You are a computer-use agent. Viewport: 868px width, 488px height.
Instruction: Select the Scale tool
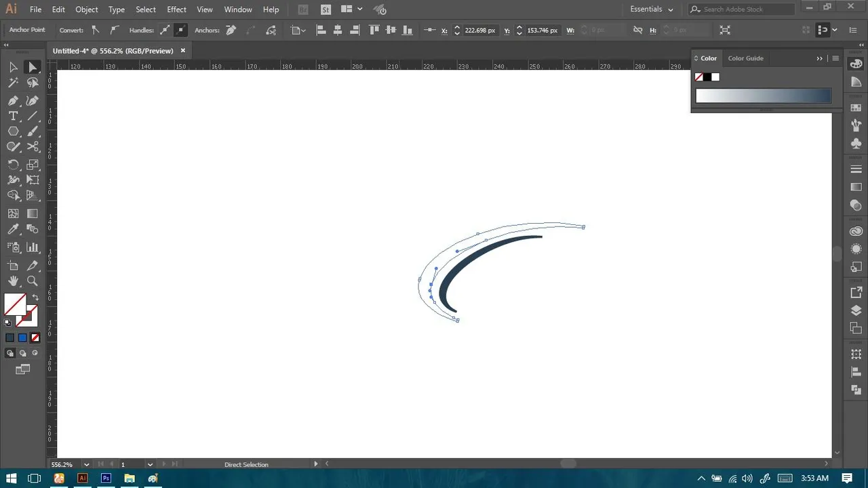[32, 165]
